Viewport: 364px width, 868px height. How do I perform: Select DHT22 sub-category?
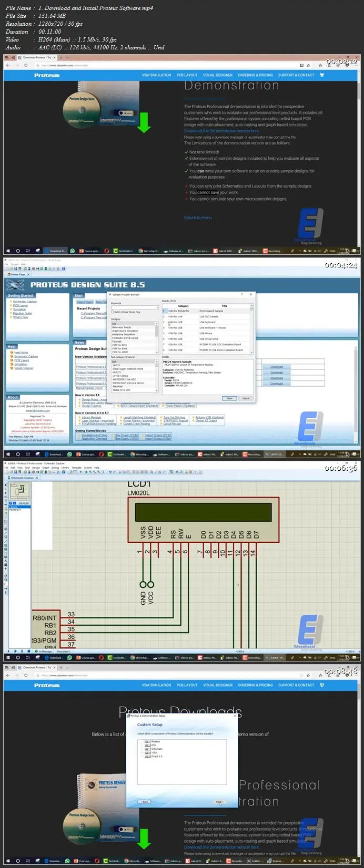pyautogui.click(x=116, y=365)
